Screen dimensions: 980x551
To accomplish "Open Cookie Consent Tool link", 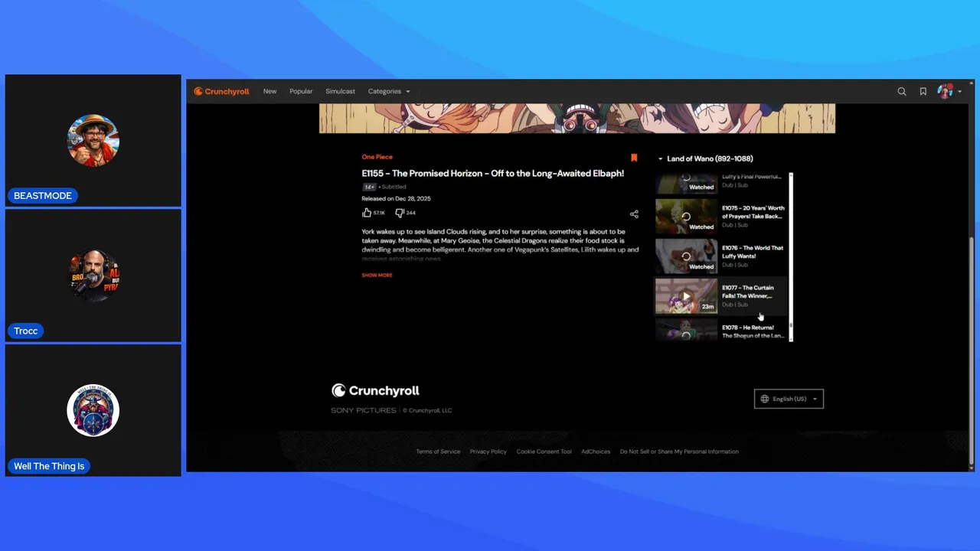I will (x=544, y=452).
